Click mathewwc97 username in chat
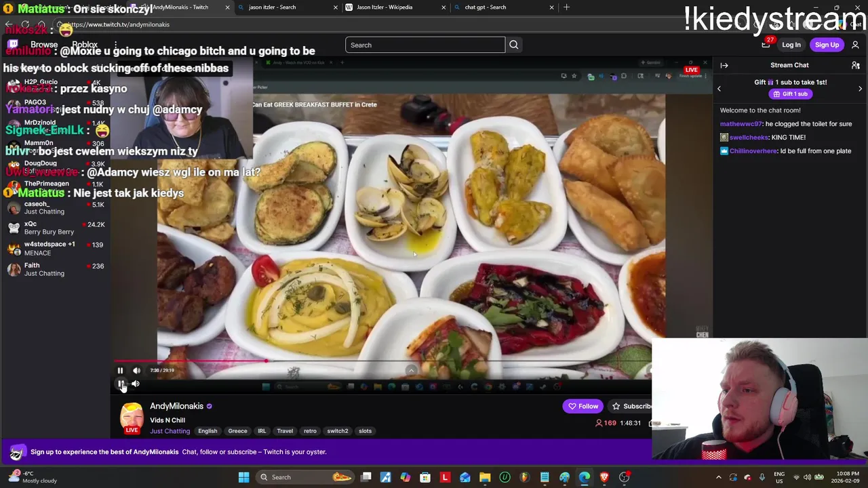The height and width of the screenshot is (488, 868). 741,124
